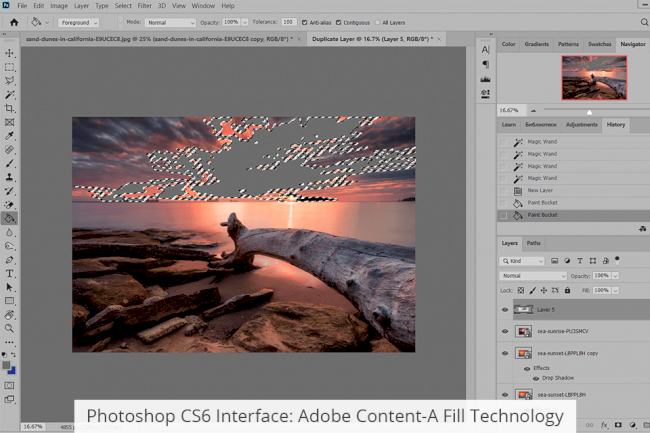This screenshot has width=650, height=433.
Task: Open the Layers panel Fill arrow
Action: point(615,290)
